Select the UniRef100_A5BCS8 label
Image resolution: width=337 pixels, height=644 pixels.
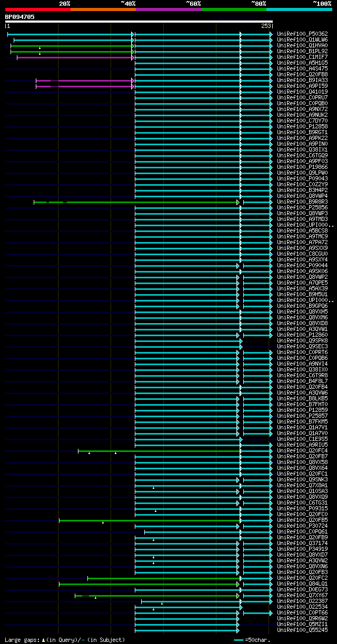tap(302, 231)
